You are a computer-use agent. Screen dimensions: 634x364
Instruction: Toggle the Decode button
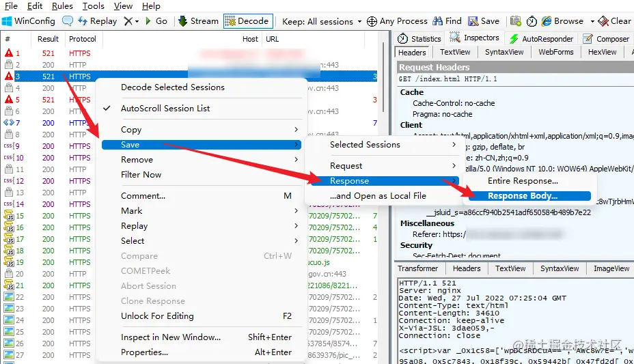247,21
